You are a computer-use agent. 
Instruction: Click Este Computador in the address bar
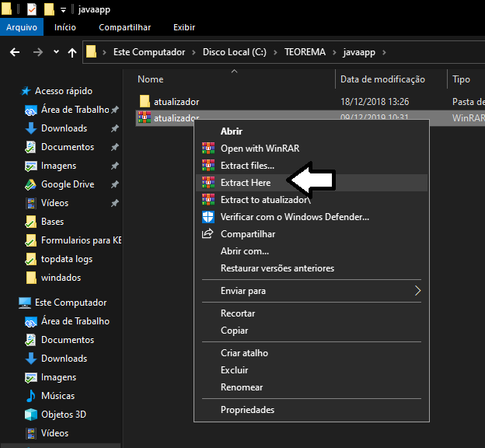(x=149, y=52)
